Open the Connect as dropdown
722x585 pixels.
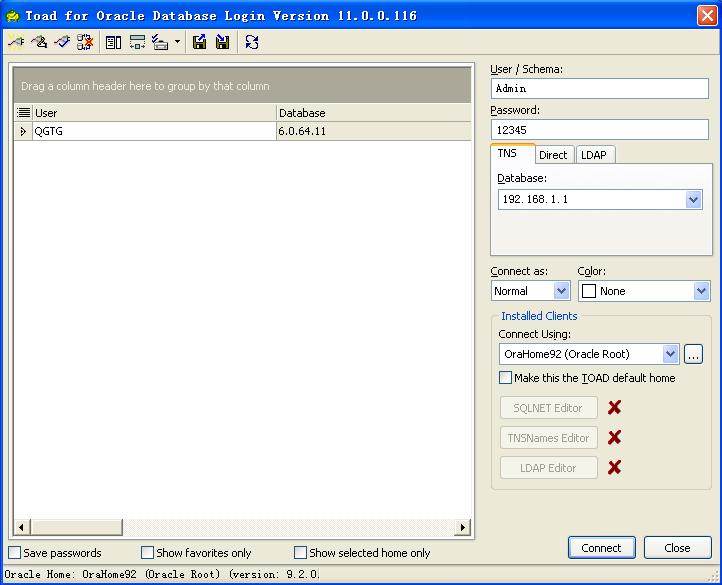pyautogui.click(x=561, y=291)
